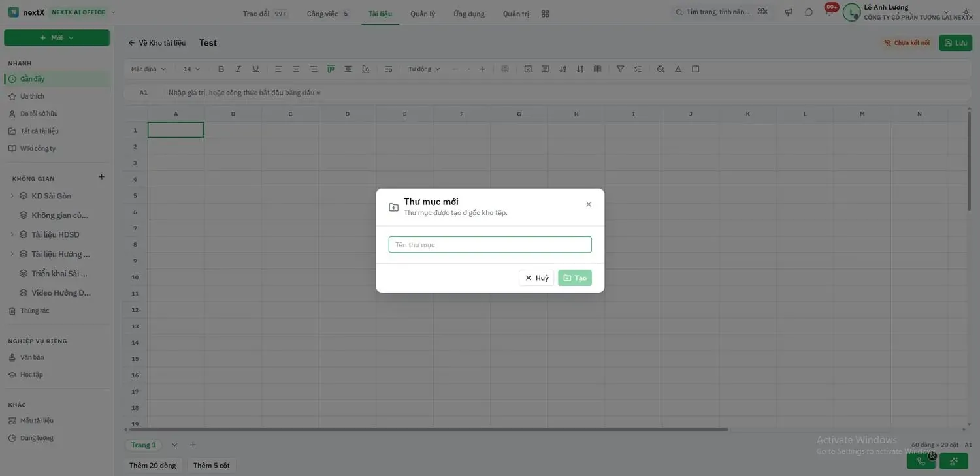Viewport: 980px width, 476px height.
Task: Insert a checkbox from toolbar
Action: click(x=528, y=69)
